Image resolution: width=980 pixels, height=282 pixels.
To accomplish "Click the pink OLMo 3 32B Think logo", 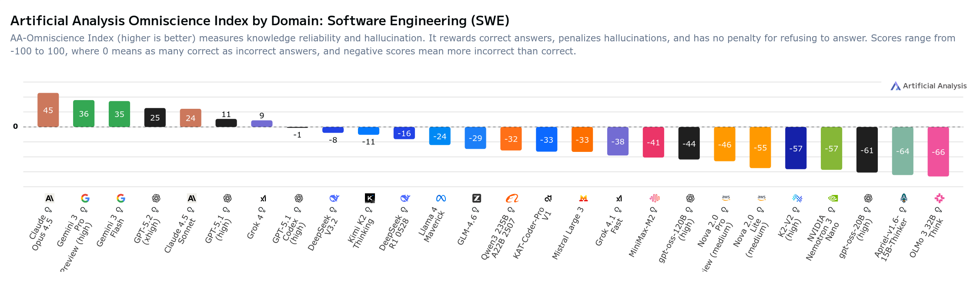I will coord(940,198).
